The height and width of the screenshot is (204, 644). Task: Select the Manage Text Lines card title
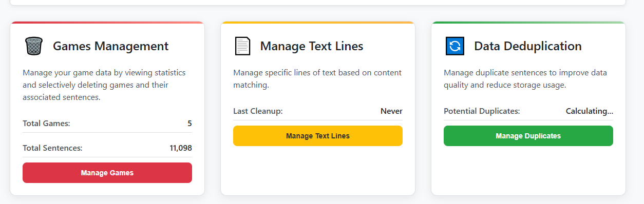(312, 46)
